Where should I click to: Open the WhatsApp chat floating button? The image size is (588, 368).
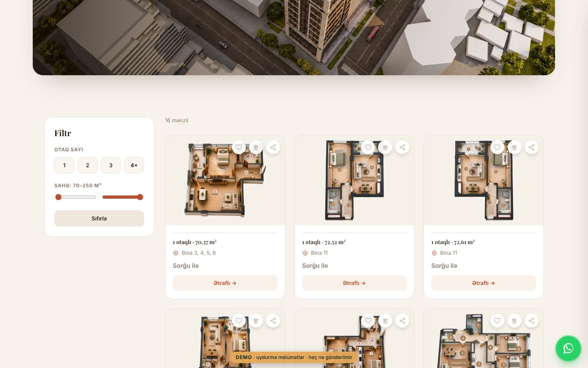point(568,348)
